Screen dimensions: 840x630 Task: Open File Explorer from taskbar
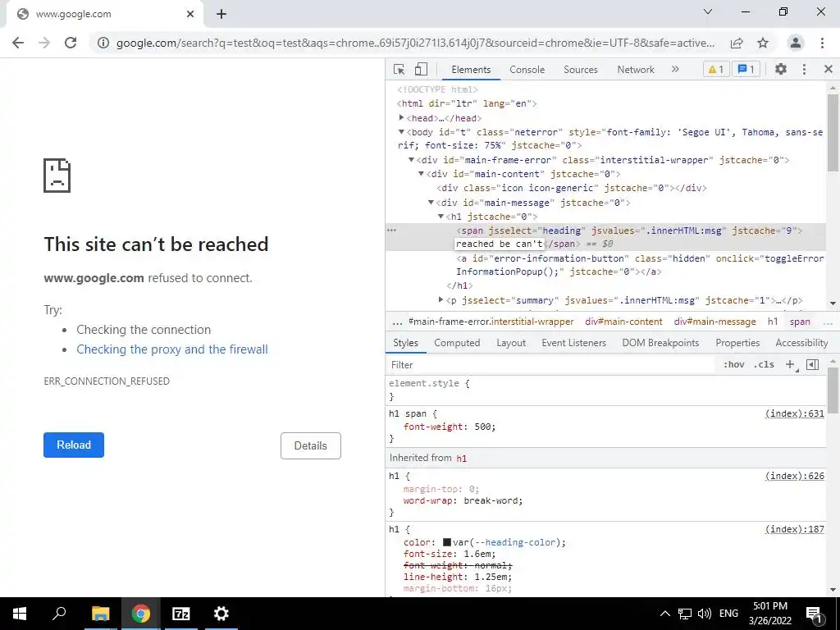(x=100, y=614)
